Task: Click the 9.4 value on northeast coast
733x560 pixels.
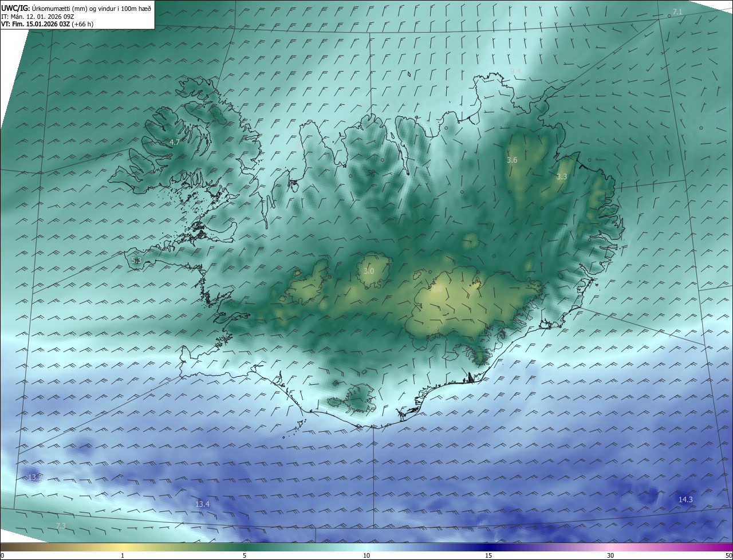Action: (515, 72)
